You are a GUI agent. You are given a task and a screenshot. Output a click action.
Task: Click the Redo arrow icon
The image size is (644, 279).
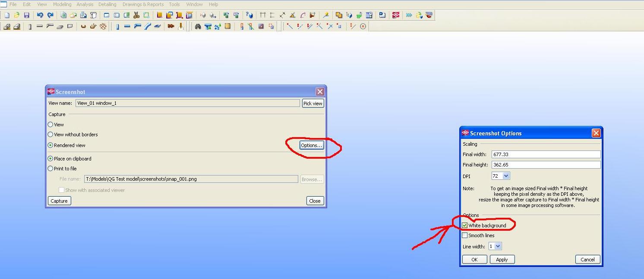(51, 15)
